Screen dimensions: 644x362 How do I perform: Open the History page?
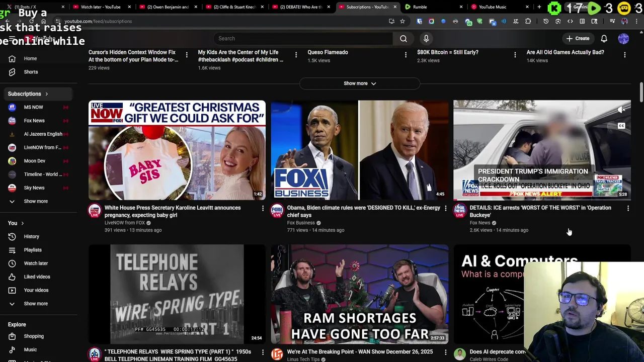click(x=39, y=236)
